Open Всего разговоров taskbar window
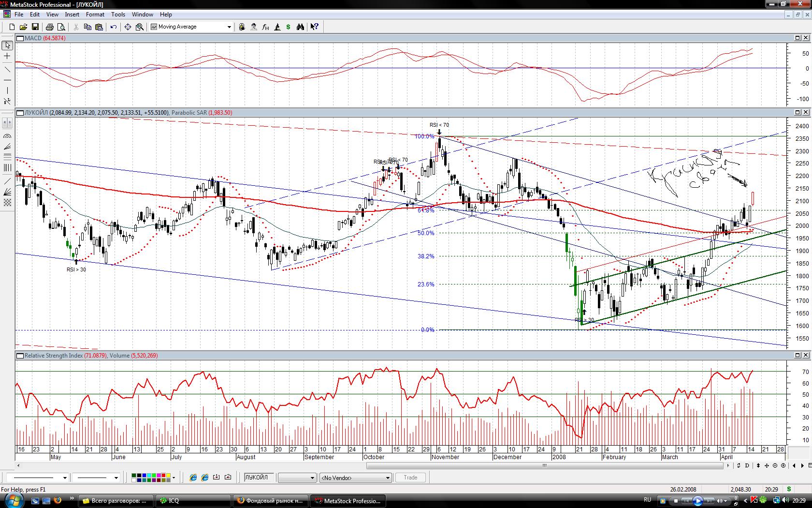The image size is (812, 508). coord(116,501)
